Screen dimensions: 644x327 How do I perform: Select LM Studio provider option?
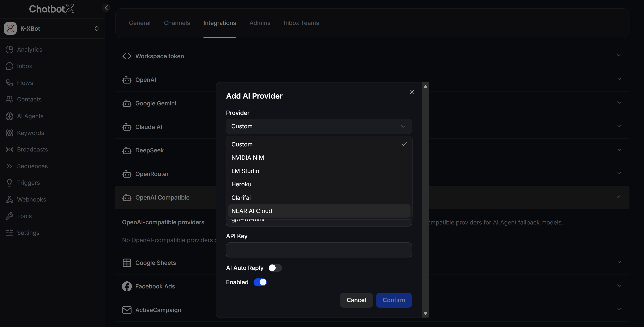(x=319, y=171)
